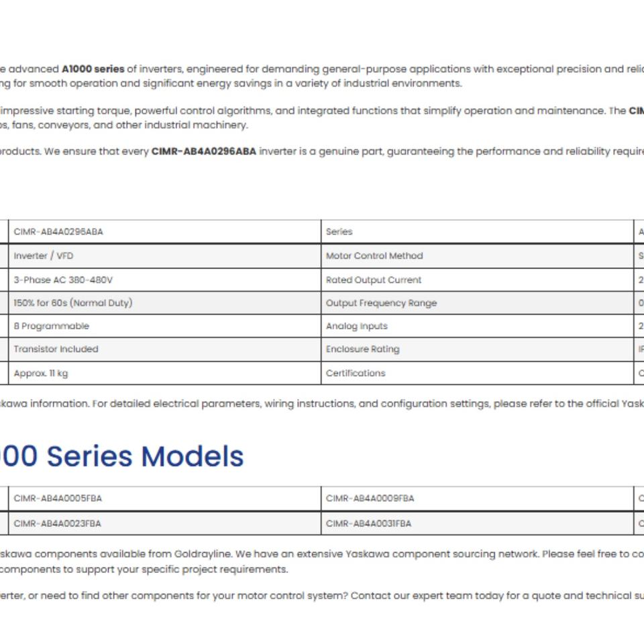Select the 150% for 60s Normal Duty cell
Image resolution: width=644 pixels, height=644 pixels.
tap(165, 303)
